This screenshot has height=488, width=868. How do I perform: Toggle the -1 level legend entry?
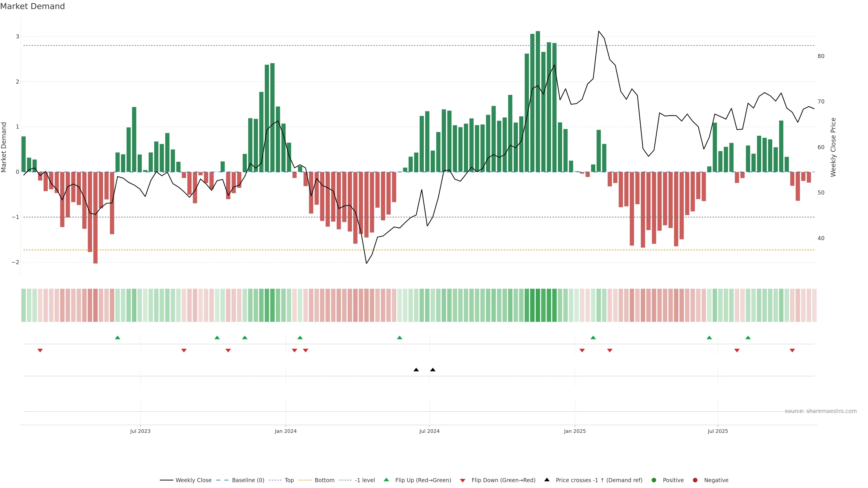click(365, 480)
